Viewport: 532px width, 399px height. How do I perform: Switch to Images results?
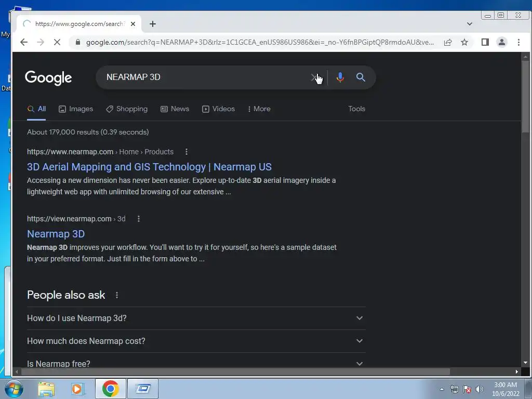pyautogui.click(x=76, y=109)
